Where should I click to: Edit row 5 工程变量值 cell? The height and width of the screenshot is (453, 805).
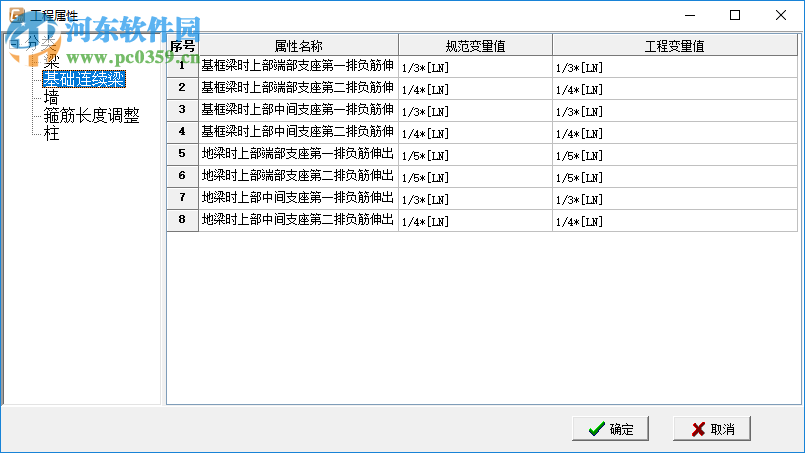pos(675,155)
